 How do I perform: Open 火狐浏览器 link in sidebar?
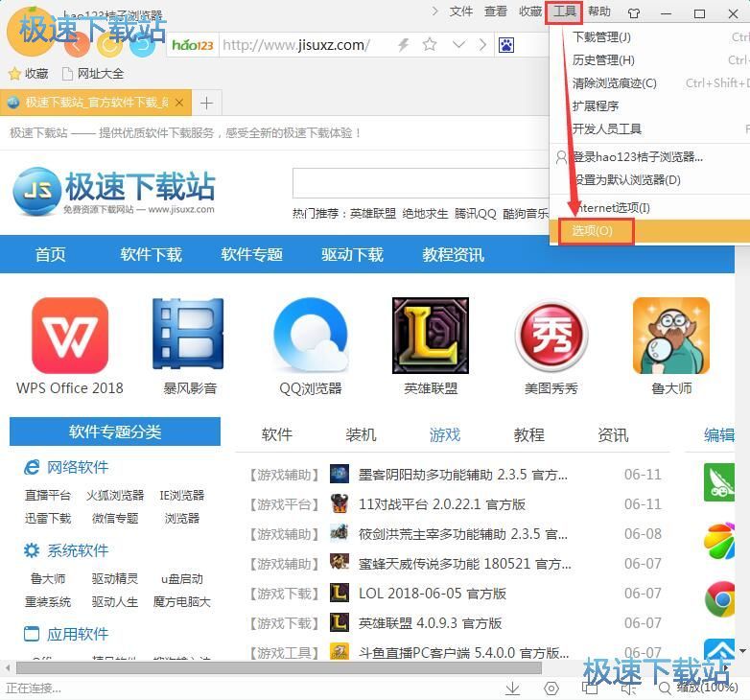(115, 495)
